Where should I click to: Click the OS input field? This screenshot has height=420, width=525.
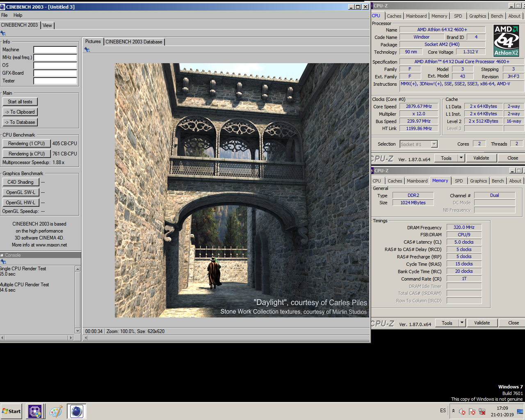(55, 65)
